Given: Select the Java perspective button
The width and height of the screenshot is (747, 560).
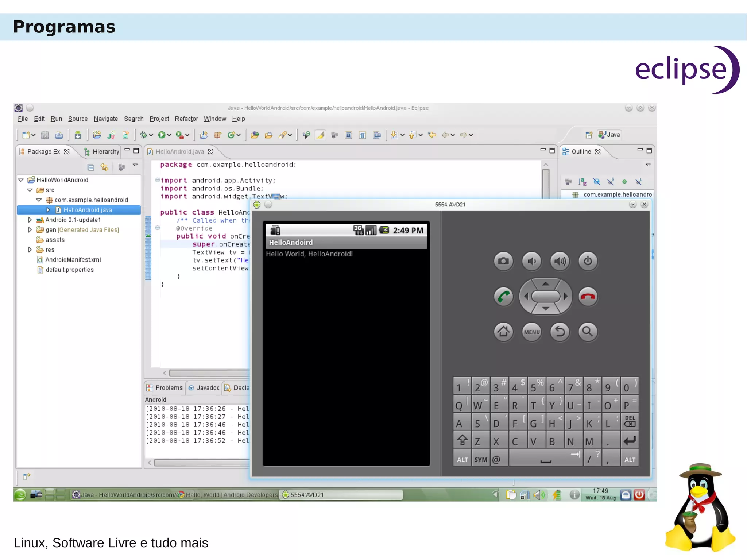Looking at the screenshot, I should (609, 135).
